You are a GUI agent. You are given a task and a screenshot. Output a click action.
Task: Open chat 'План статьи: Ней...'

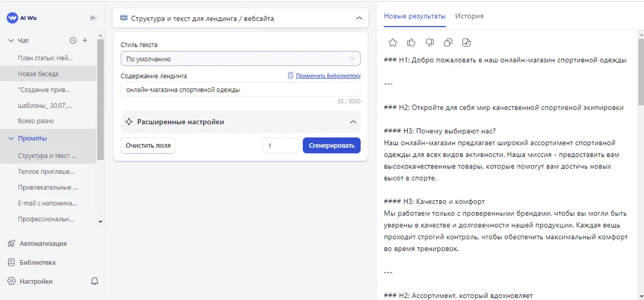click(48, 58)
